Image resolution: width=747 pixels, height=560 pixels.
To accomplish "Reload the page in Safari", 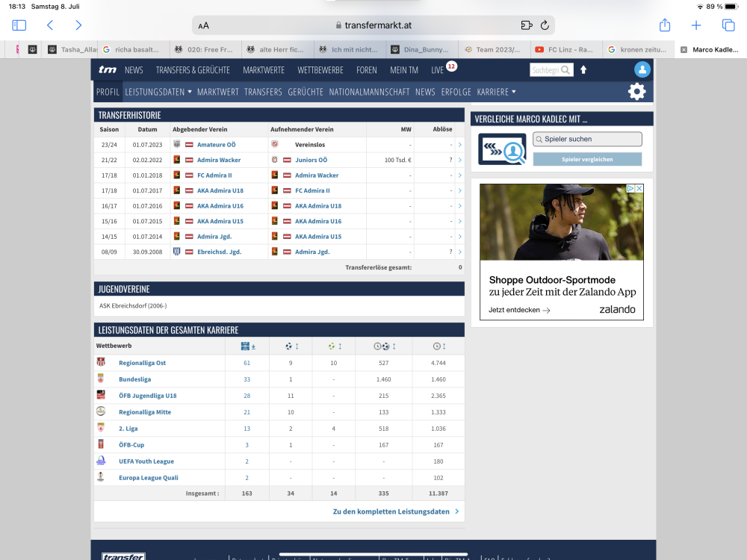I will click(545, 25).
